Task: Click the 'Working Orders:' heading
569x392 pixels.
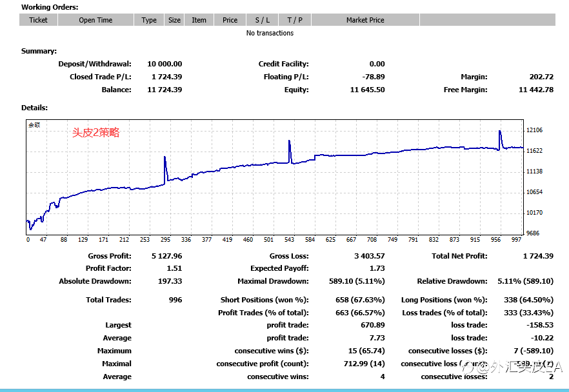Action: click(50, 7)
